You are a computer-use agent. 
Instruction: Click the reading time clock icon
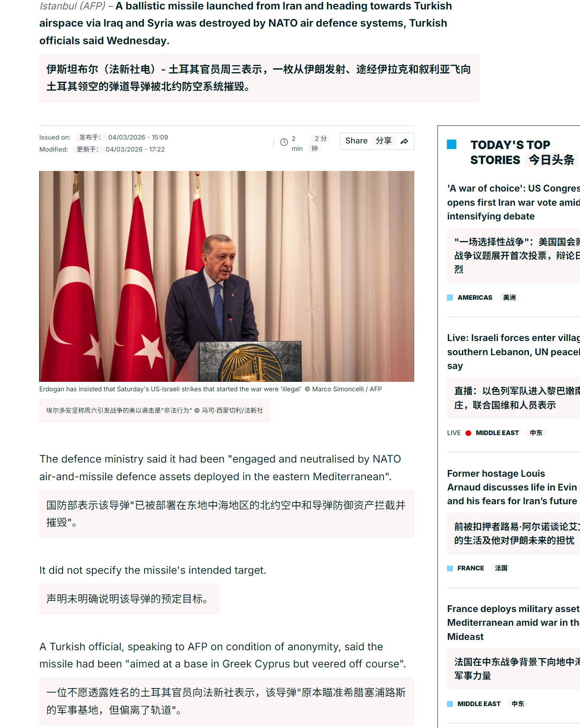pyautogui.click(x=284, y=142)
